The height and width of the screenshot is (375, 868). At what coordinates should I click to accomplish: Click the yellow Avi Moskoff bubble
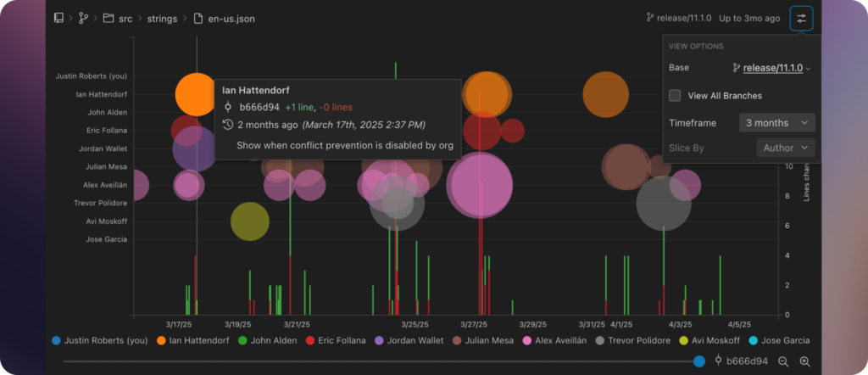pyautogui.click(x=250, y=221)
